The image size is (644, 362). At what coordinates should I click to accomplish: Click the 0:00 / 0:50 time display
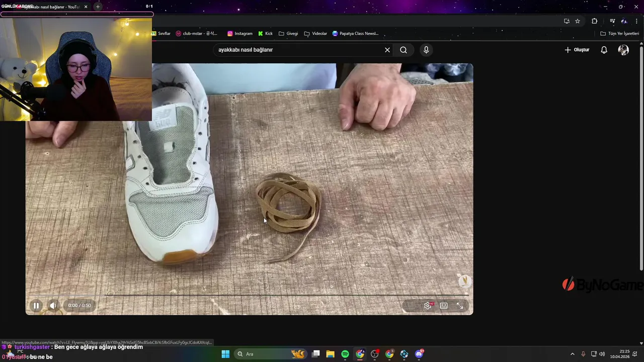[79, 306]
